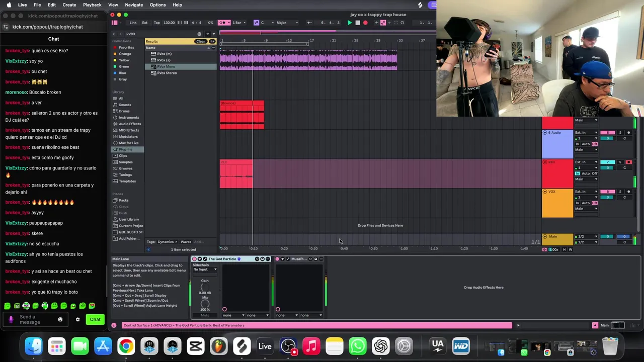Select Favorites collection
Screen dimensions: 644x362
pos(126,47)
